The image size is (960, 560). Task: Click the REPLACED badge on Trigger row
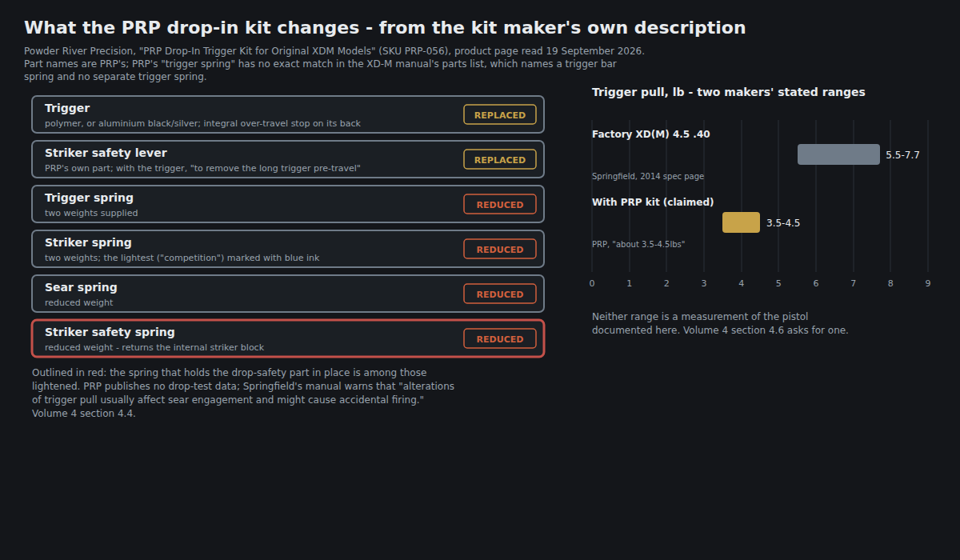pyautogui.click(x=500, y=114)
